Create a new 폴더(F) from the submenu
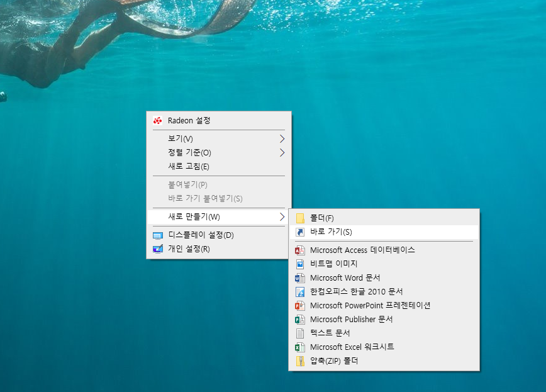 (x=384, y=218)
